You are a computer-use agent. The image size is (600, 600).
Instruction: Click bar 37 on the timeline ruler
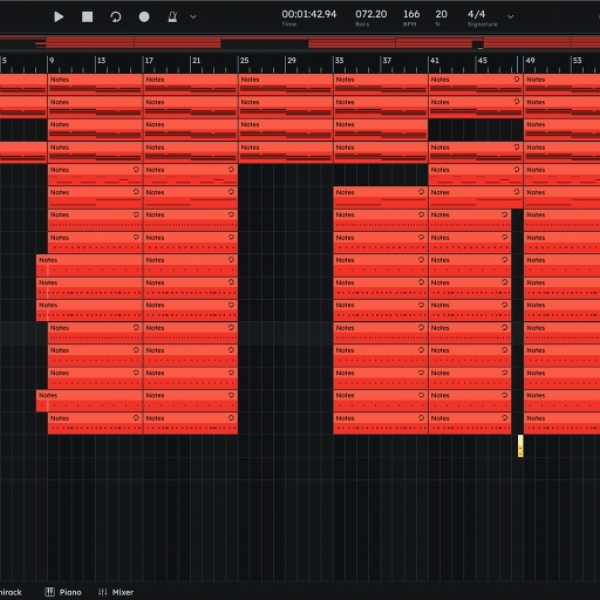point(387,60)
